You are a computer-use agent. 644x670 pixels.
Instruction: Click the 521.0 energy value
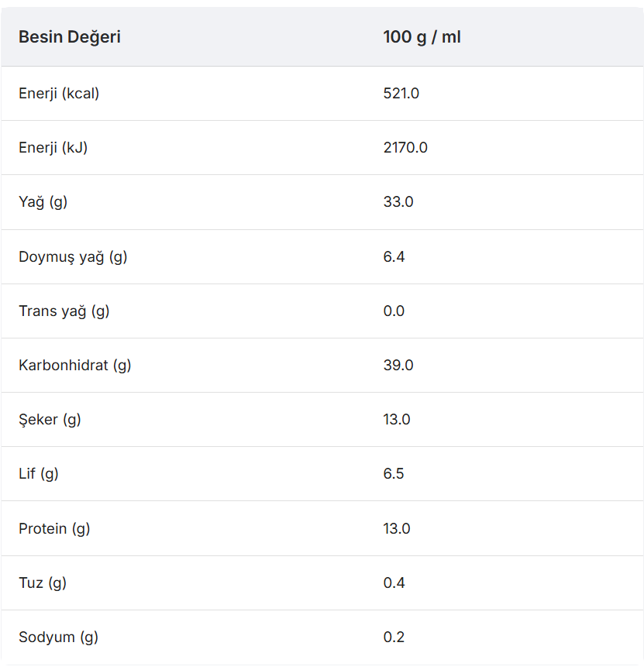pyautogui.click(x=401, y=93)
